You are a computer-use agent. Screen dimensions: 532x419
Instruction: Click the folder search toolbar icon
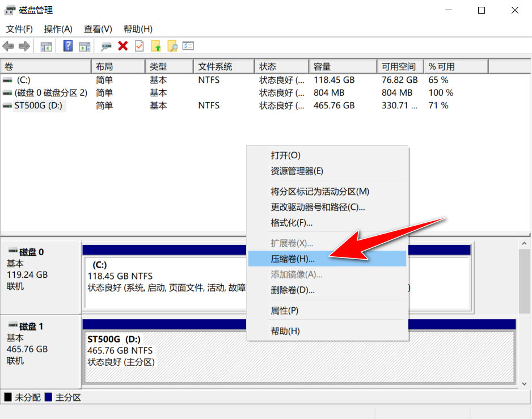coord(171,46)
